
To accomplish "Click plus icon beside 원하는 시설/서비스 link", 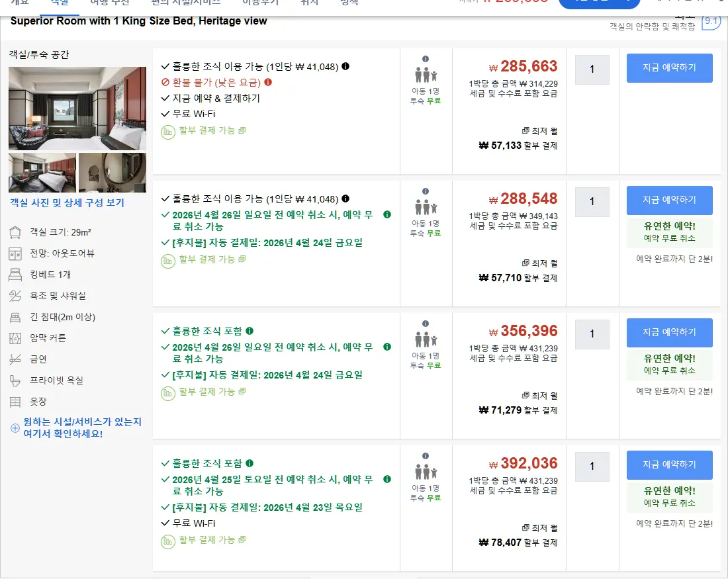I will (x=15, y=428).
